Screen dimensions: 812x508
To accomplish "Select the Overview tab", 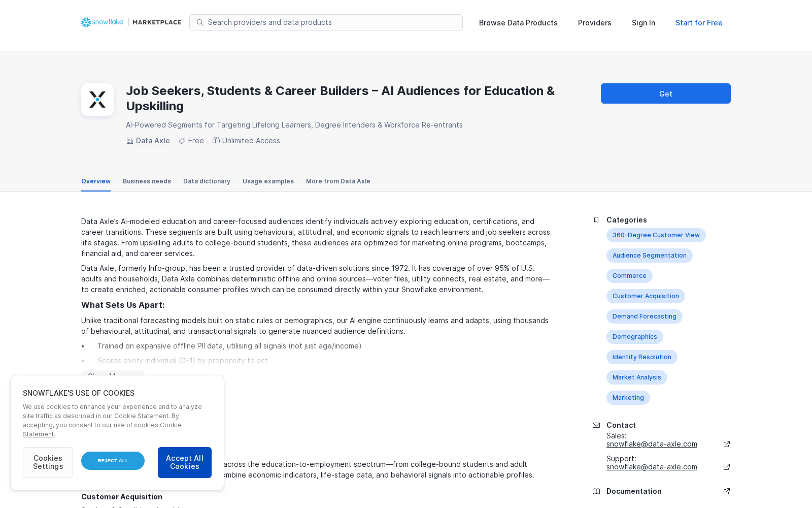I will pos(96,181).
